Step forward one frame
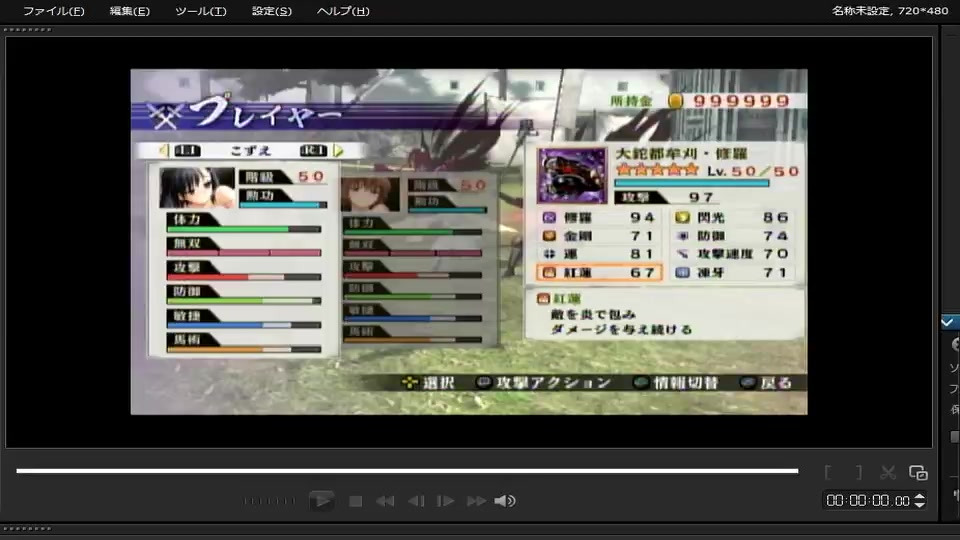This screenshot has height=540, width=960. (445, 501)
